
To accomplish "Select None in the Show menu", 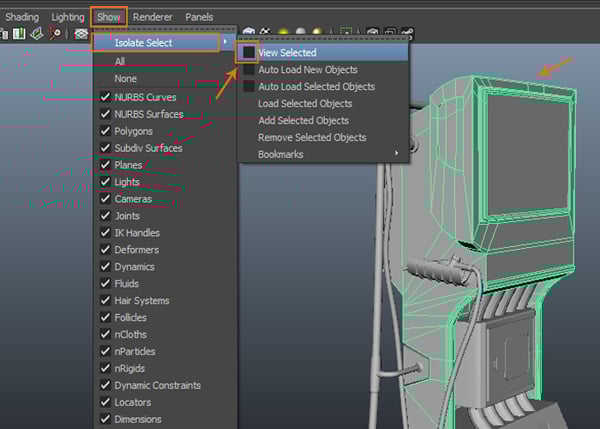I will click(128, 79).
